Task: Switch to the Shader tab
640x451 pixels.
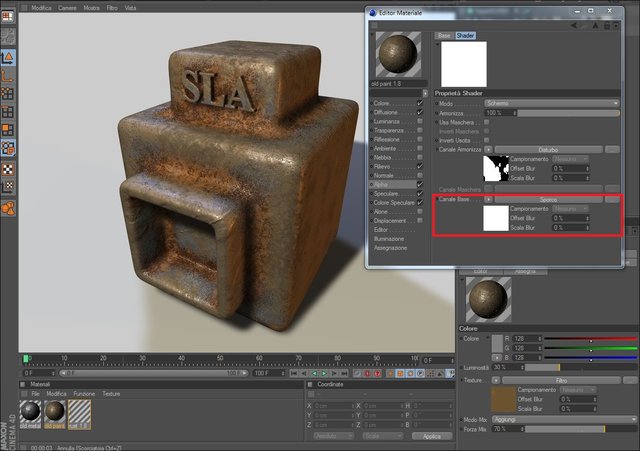Action: (x=465, y=36)
